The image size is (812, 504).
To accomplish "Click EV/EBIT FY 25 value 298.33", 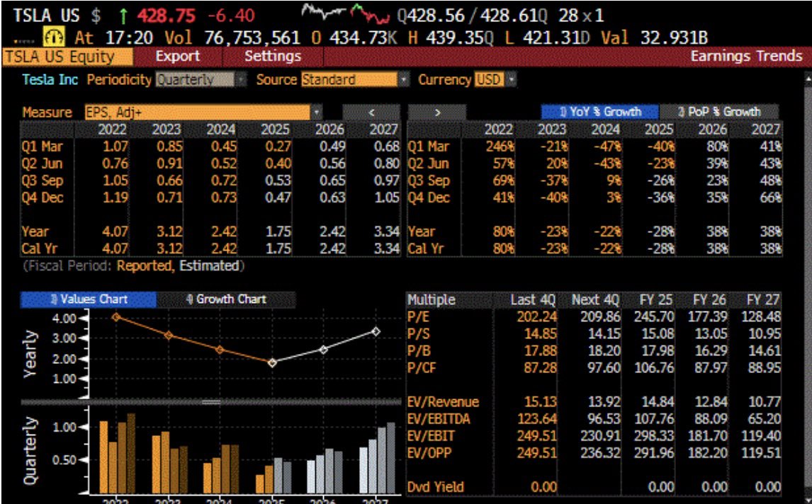I will coord(654,436).
